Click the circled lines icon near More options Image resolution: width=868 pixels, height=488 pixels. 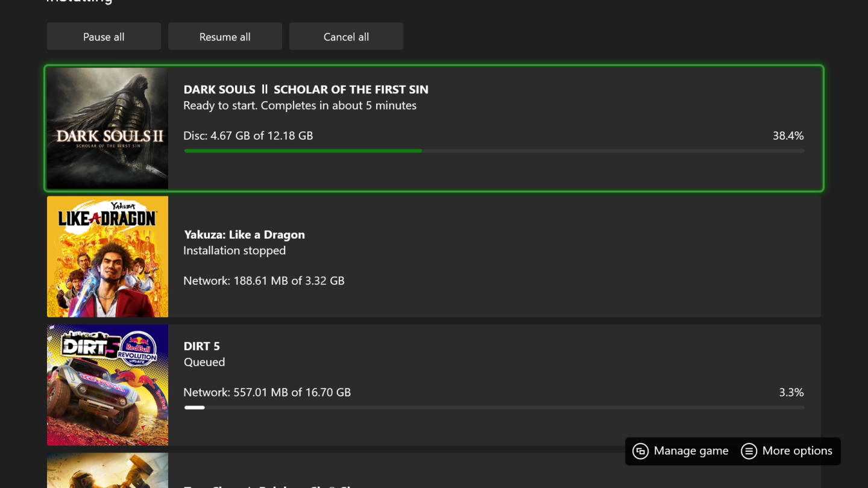coord(749,451)
